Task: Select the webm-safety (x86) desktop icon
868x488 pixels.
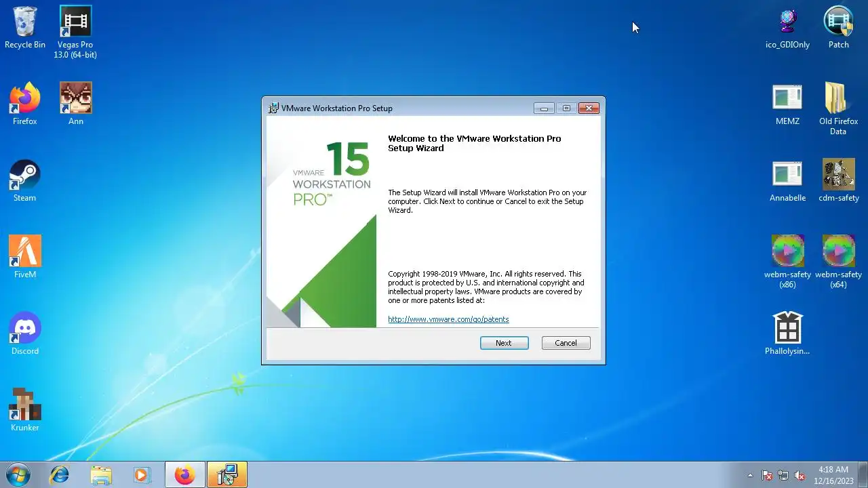Action: coord(787,262)
